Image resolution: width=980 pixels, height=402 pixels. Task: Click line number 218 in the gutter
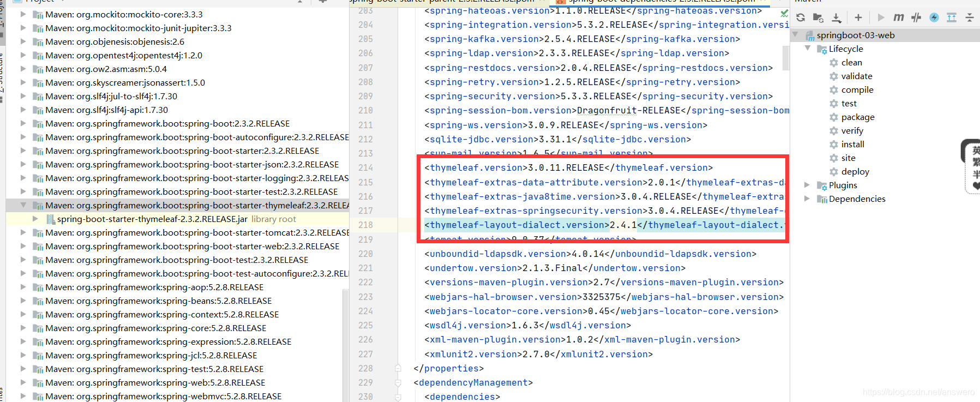(365, 225)
